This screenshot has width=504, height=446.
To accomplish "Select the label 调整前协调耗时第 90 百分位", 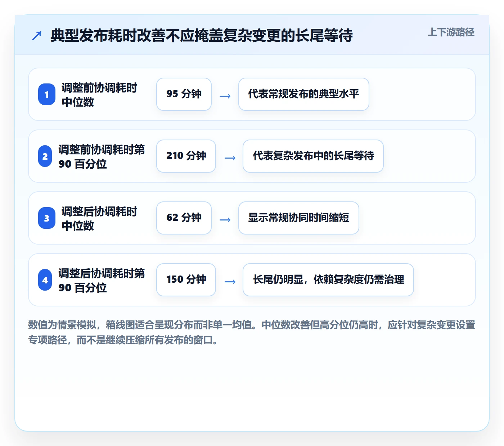I will (102, 156).
